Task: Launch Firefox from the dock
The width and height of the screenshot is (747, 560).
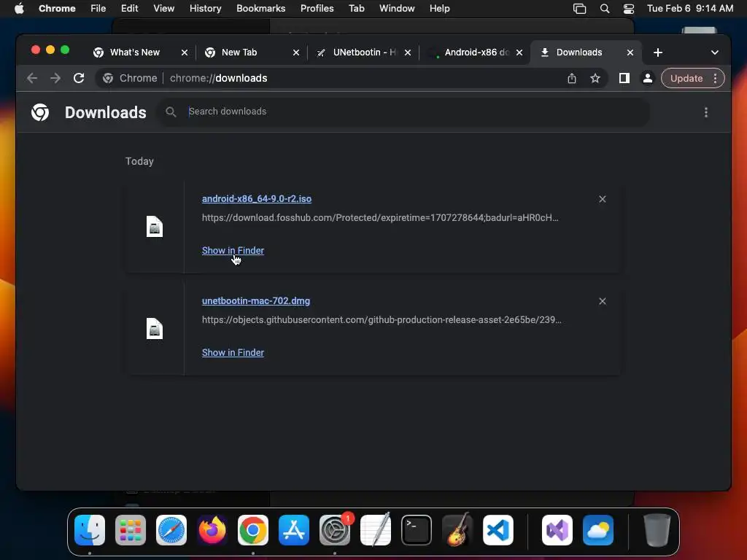Action: (x=212, y=530)
